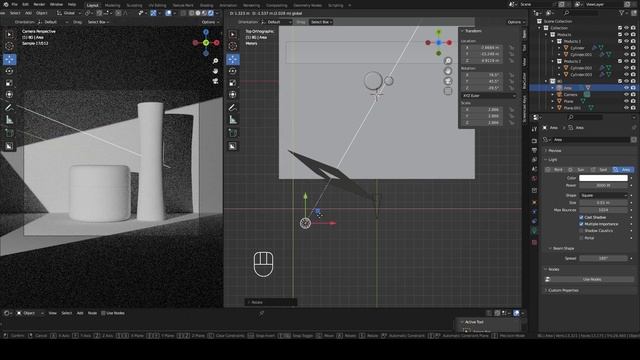The image size is (640, 360).
Task: Switch to wireframe viewport shading
Action: [x=192, y=13]
